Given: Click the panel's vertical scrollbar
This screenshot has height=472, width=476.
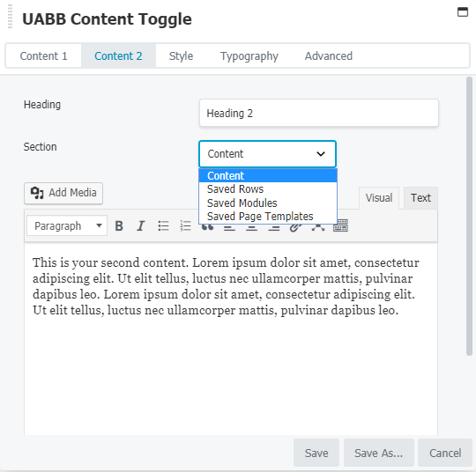Looking at the screenshot, I should pyautogui.click(x=469, y=216).
